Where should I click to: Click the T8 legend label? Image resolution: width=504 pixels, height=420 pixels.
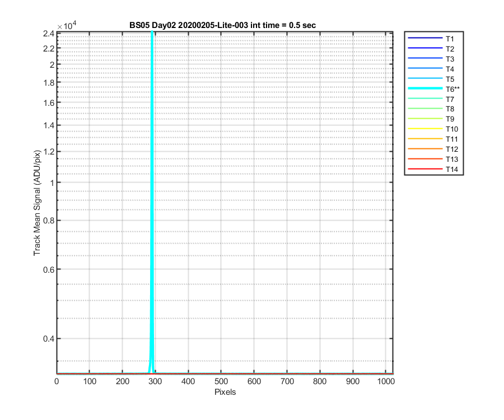click(450, 109)
